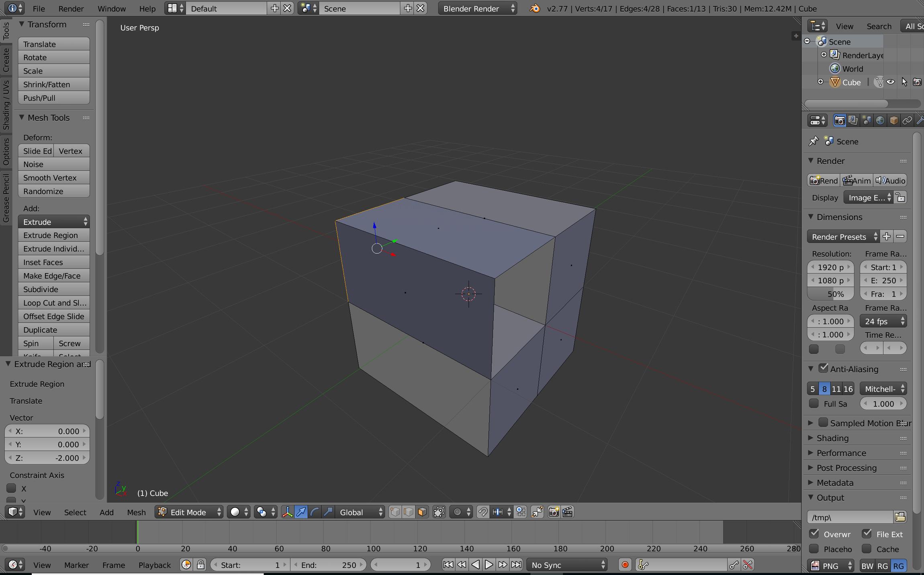The image size is (924, 575).
Task: Click the OpenGL render animation clapper icon
Action: point(567,512)
